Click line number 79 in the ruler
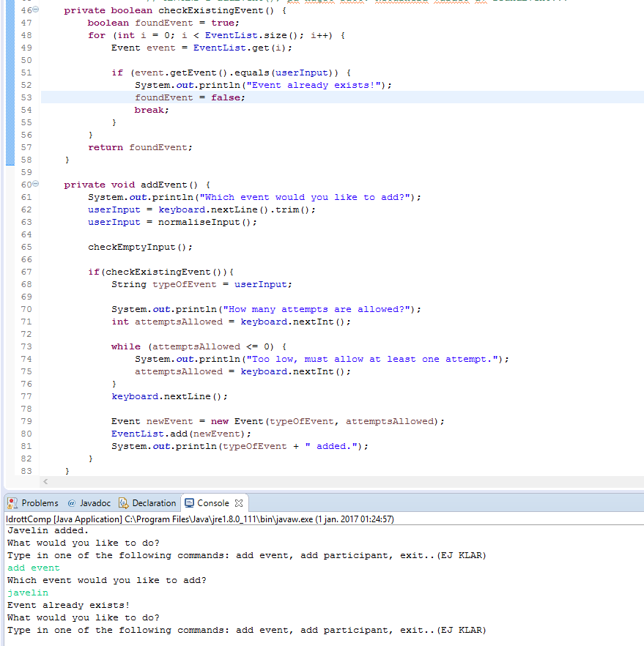The image size is (644, 646). pos(26,420)
